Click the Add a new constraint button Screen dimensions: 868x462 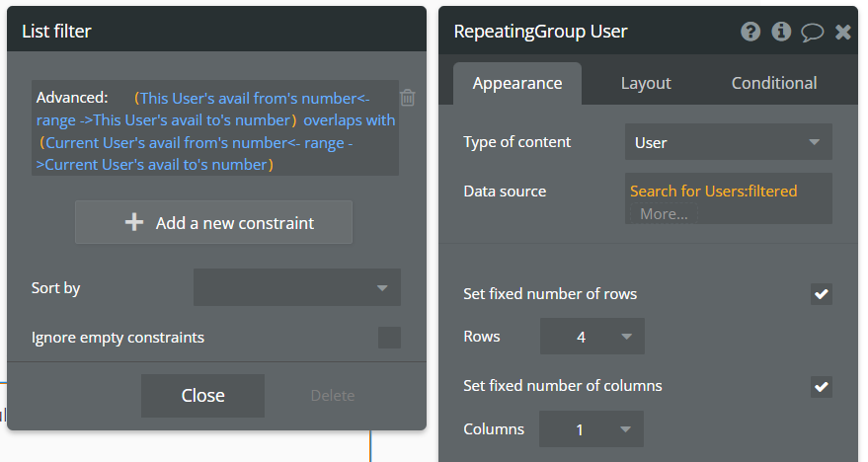click(213, 222)
